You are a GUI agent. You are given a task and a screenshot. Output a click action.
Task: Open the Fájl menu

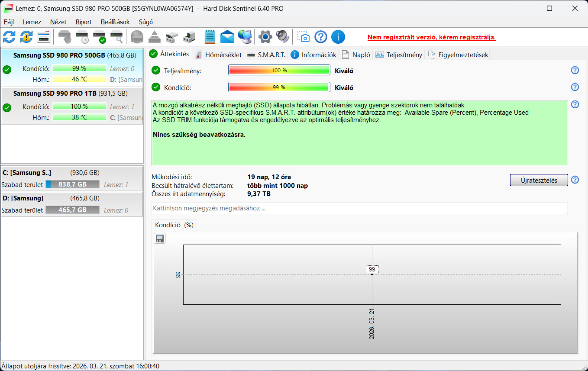pyautogui.click(x=9, y=22)
